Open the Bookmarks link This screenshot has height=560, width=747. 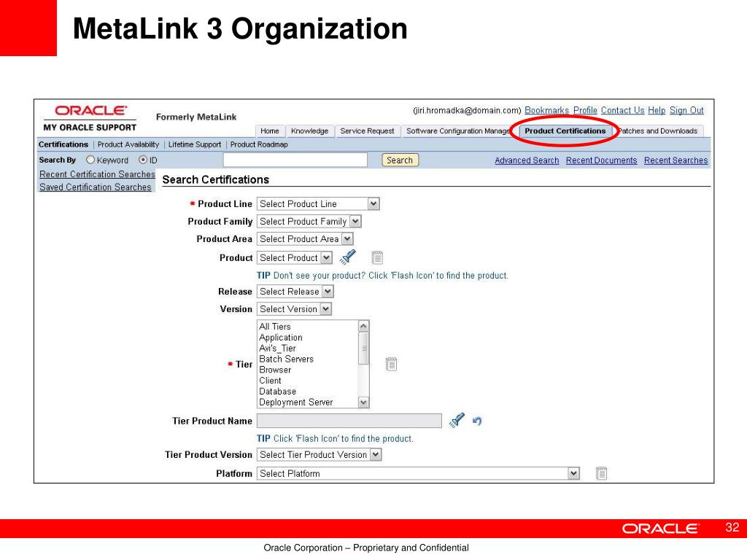(547, 111)
